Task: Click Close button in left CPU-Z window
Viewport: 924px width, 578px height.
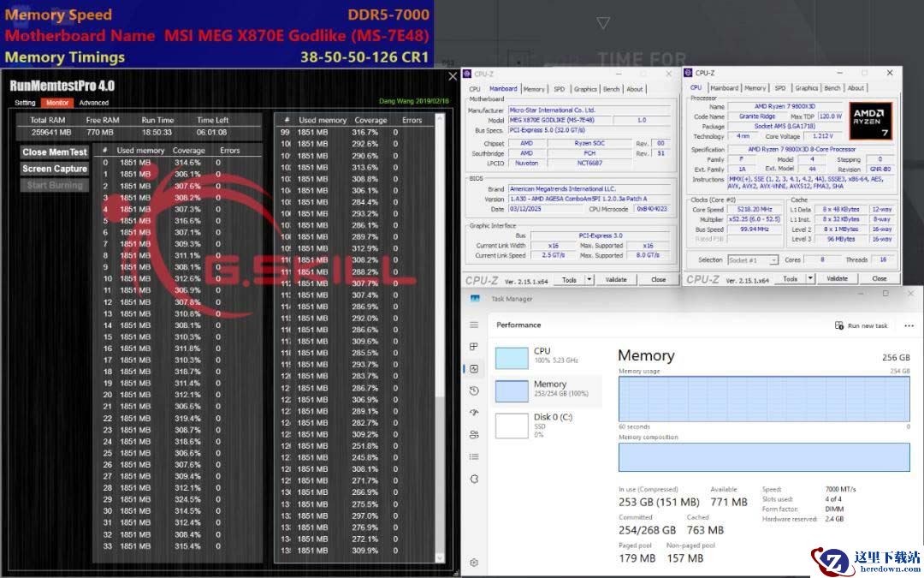Action: click(x=658, y=279)
